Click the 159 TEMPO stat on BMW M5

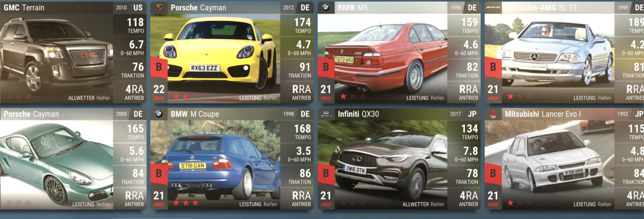470,25
